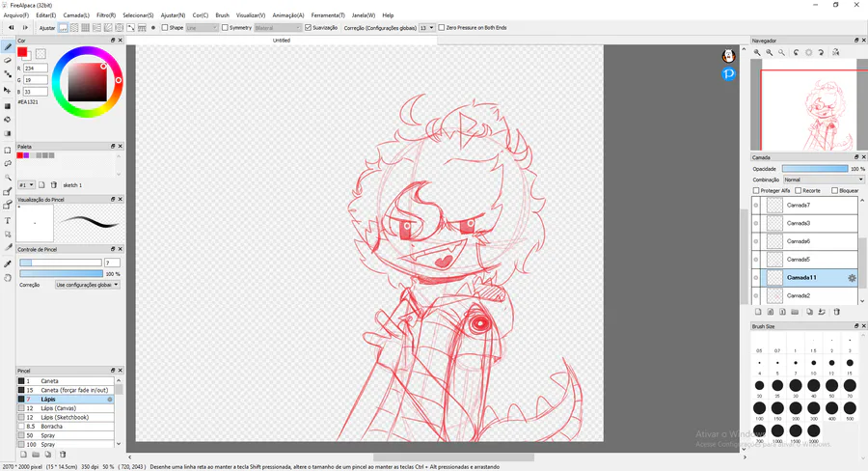Select the Bucket fill tool
Image resolution: width=868 pixels, height=471 pixels.
pyautogui.click(x=8, y=119)
